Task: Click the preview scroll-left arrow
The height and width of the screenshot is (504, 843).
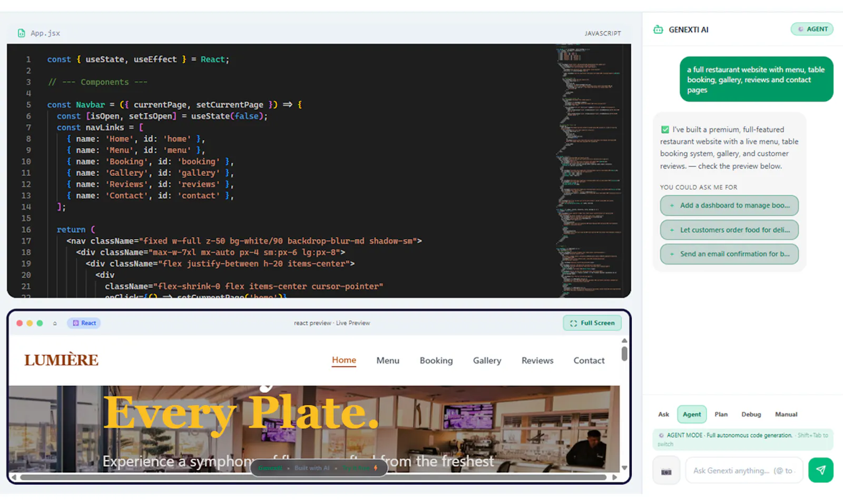Action: click(x=14, y=477)
